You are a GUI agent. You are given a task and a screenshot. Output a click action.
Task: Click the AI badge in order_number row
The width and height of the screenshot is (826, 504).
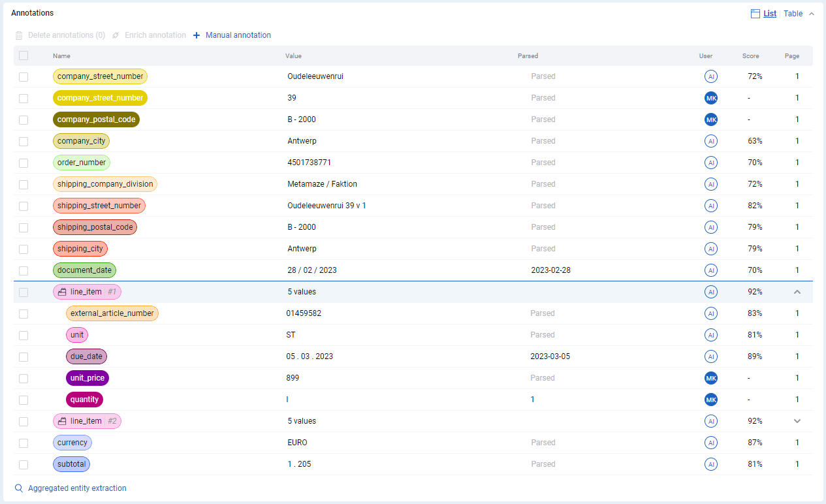711,163
